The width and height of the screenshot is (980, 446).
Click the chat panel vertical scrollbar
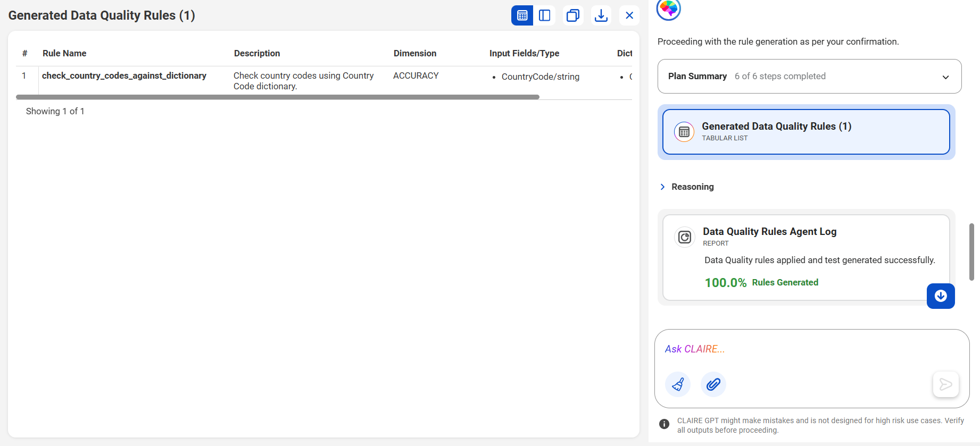[x=971, y=252]
